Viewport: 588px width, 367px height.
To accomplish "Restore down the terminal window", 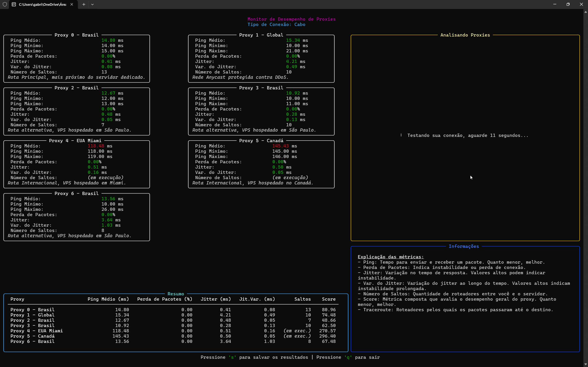I will pos(568,4).
